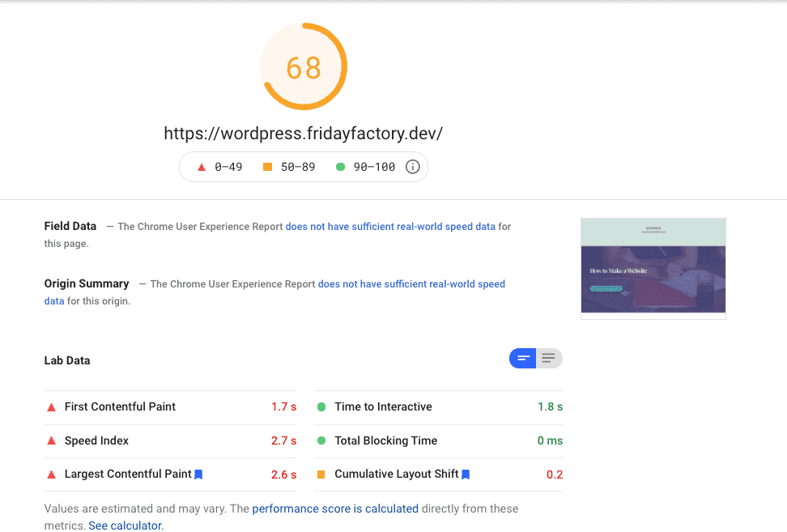Click the 'First Contentful Paint' metric label

point(120,407)
